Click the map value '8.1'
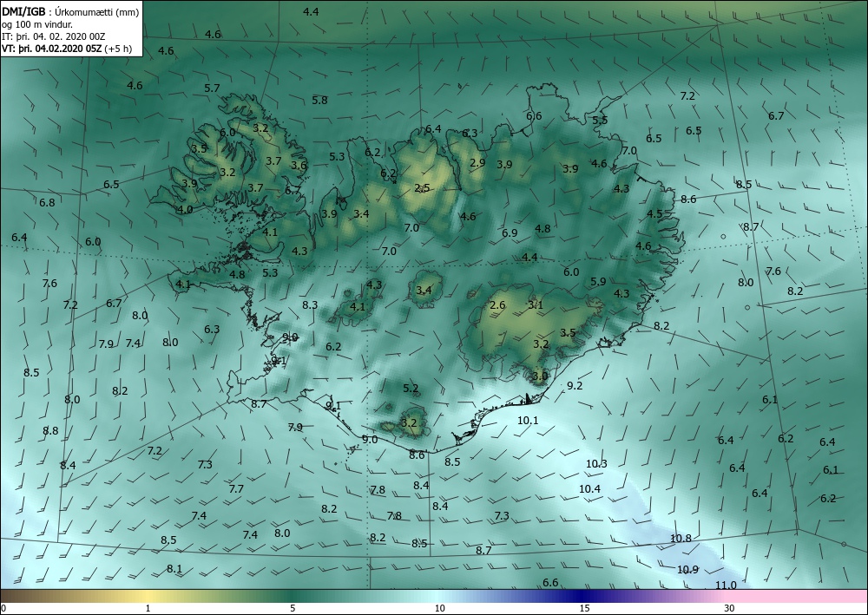Image resolution: width=868 pixels, height=615 pixels. pos(174,568)
